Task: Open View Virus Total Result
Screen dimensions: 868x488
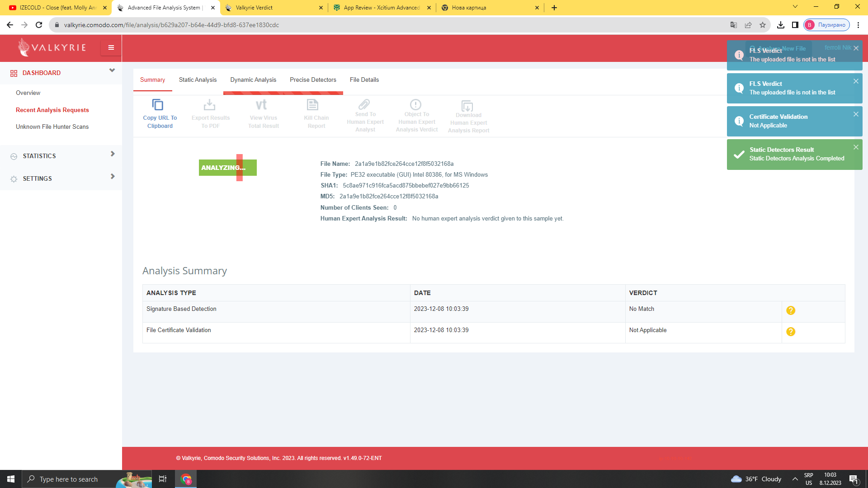Action: [x=262, y=105]
